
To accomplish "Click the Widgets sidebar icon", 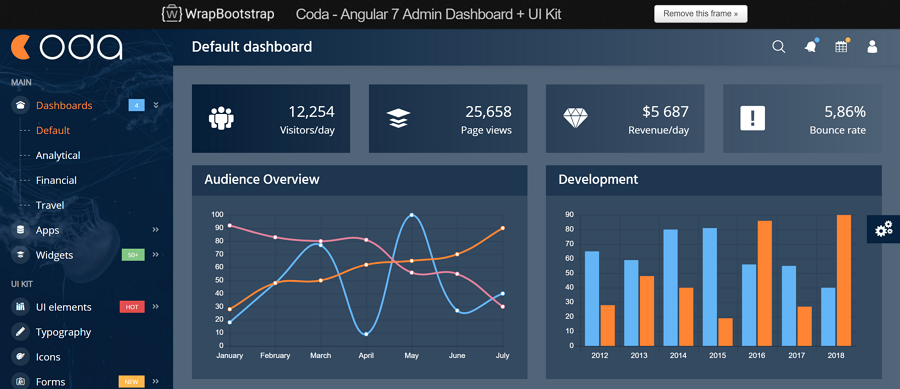I will [21, 255].
